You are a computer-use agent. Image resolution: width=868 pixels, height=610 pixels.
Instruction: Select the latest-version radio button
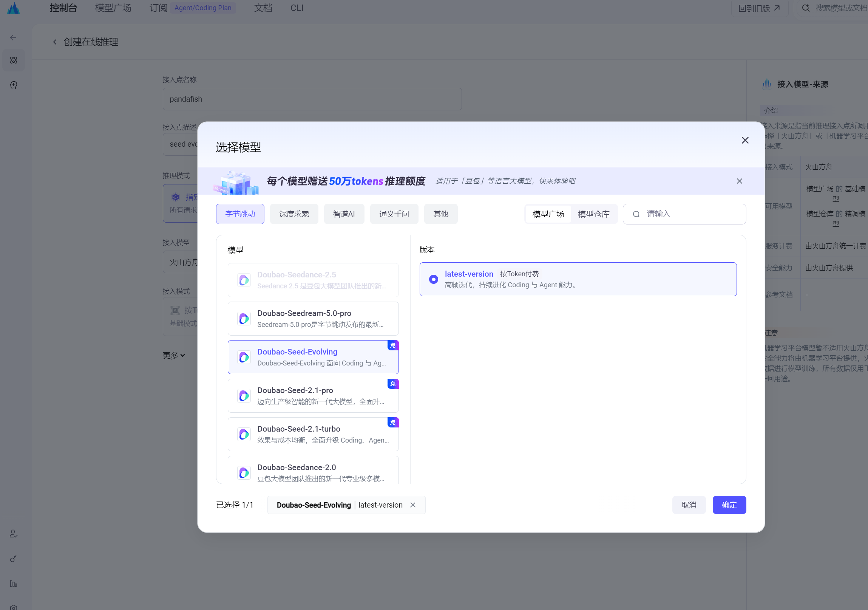pos(433,279)
